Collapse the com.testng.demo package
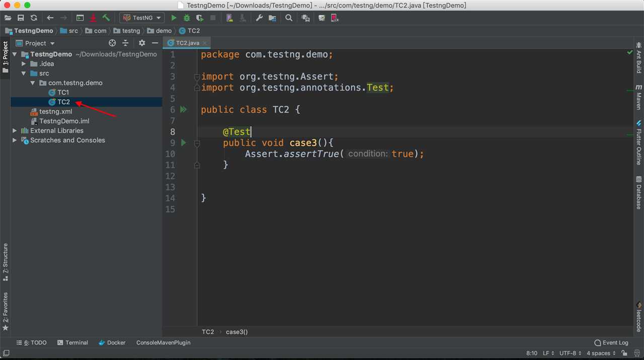Image resolution: width=644 pixels, height=360 pixels. [x=33, y=83]
